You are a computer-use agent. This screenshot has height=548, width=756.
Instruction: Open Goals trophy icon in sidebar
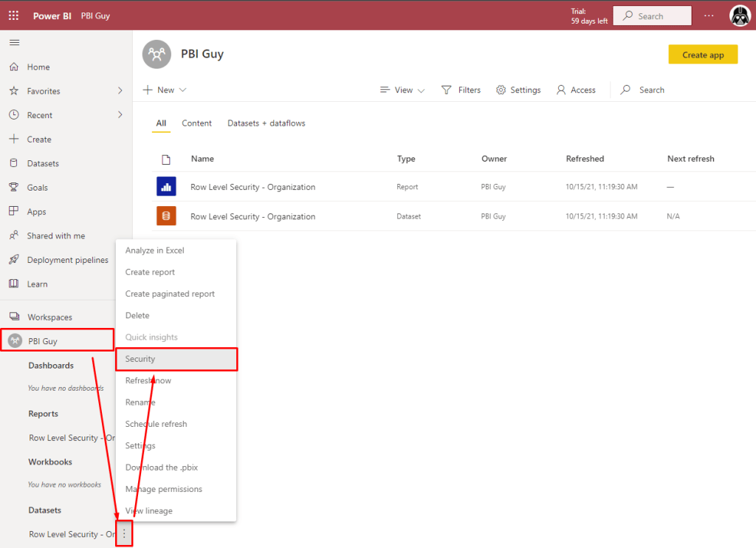(x=13, y=188)
